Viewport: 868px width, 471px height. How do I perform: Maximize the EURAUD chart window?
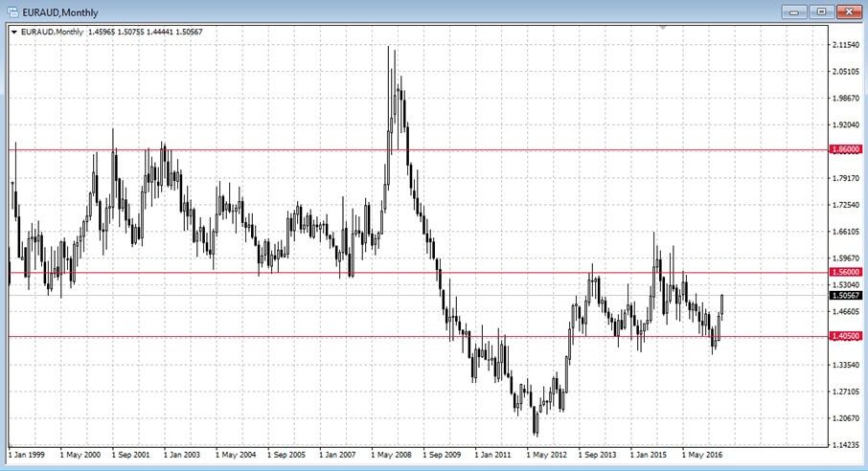pyautogui.click(x=820, y=11)
